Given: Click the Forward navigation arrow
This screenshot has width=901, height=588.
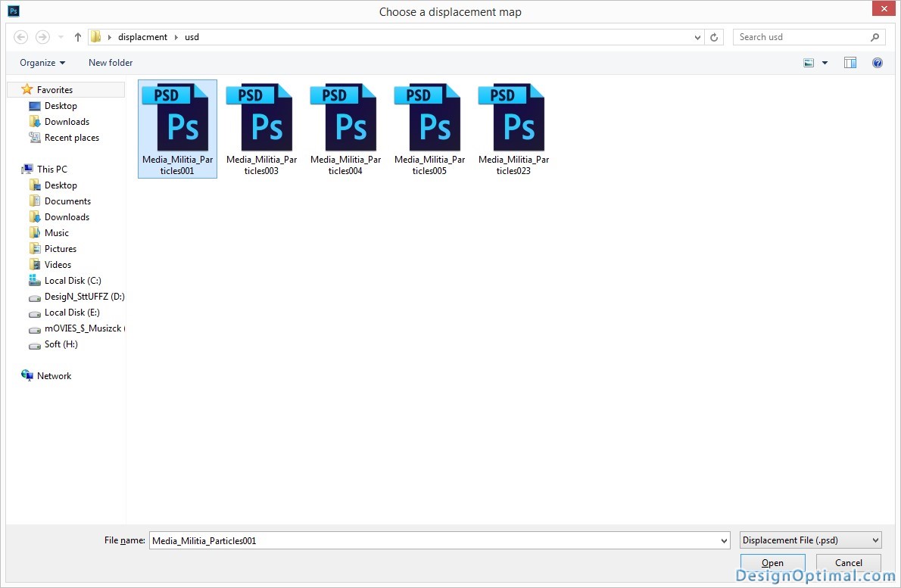Looking at the screenshot, I should (42, 37).
